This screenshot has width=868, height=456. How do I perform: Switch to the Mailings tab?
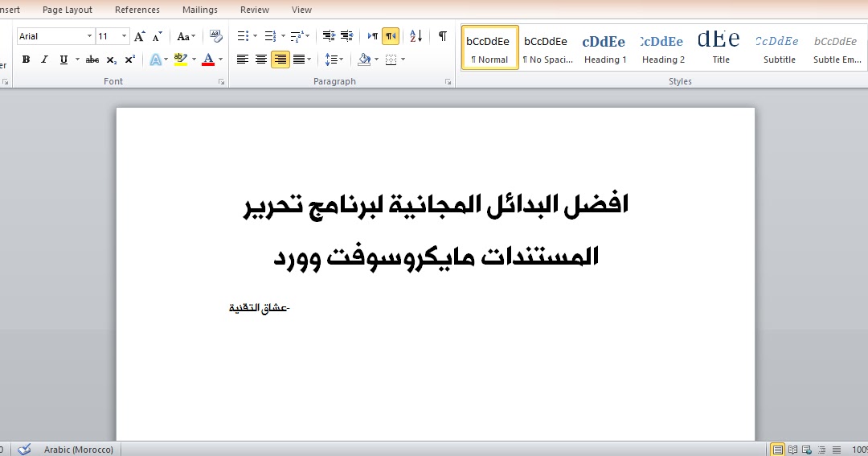coord(200,10)
